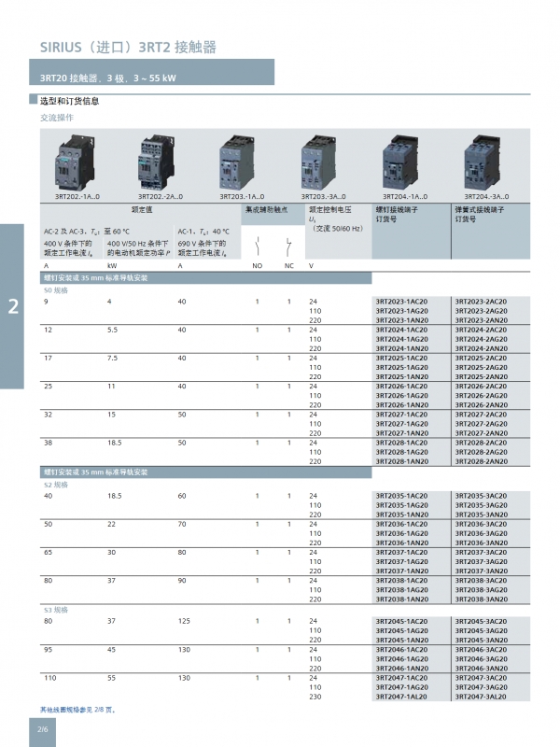The height and width of the screenshot is (747, 560).
Task: Click the 3RT202.-1A..0 contactor image
Action: click(x=76, y=162)
